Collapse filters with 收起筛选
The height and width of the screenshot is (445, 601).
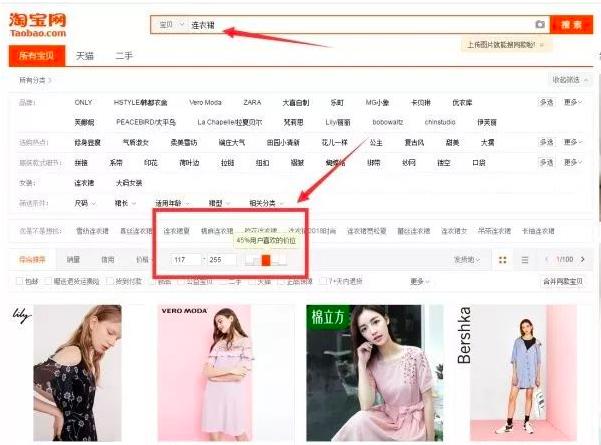tap(568, 80)
